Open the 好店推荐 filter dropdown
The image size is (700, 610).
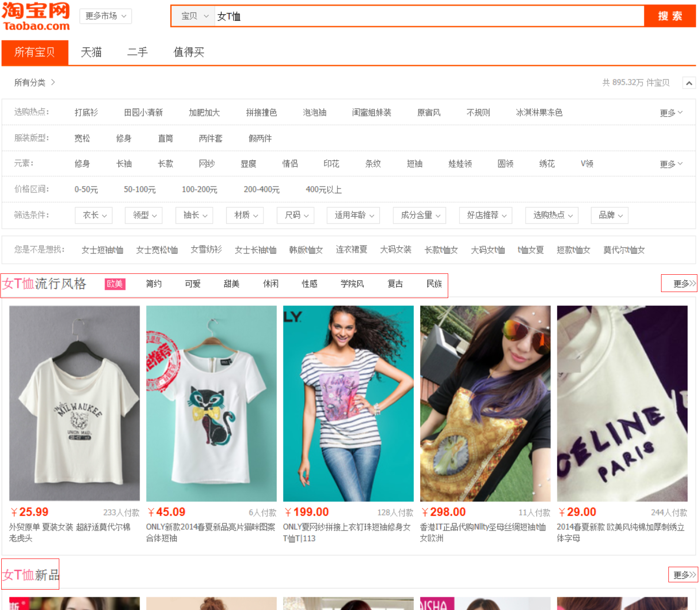pos(486,215)
